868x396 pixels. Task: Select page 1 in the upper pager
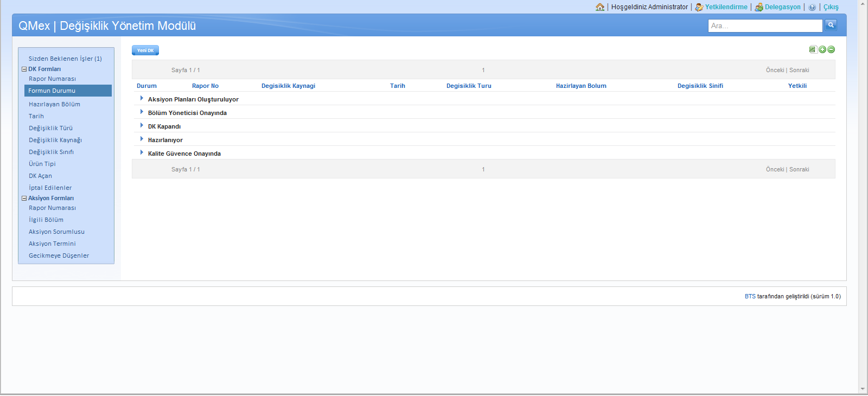[x=483, y=70]
